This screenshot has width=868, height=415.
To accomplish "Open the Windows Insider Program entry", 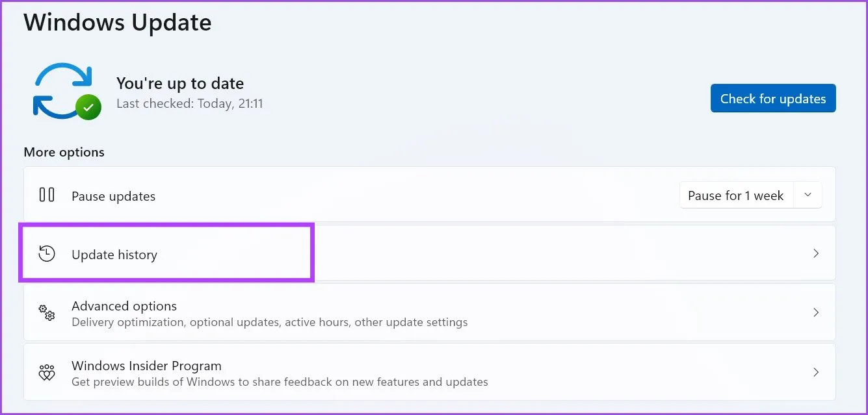I will (146, 366).
